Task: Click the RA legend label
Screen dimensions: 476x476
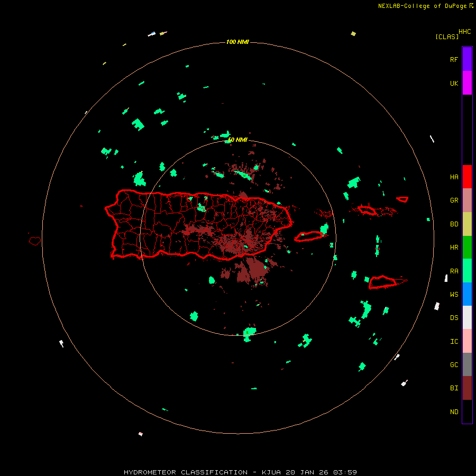Action: 454,271
